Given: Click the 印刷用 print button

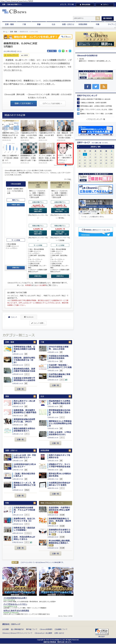Looking at the screenshot, I should 25,55.
